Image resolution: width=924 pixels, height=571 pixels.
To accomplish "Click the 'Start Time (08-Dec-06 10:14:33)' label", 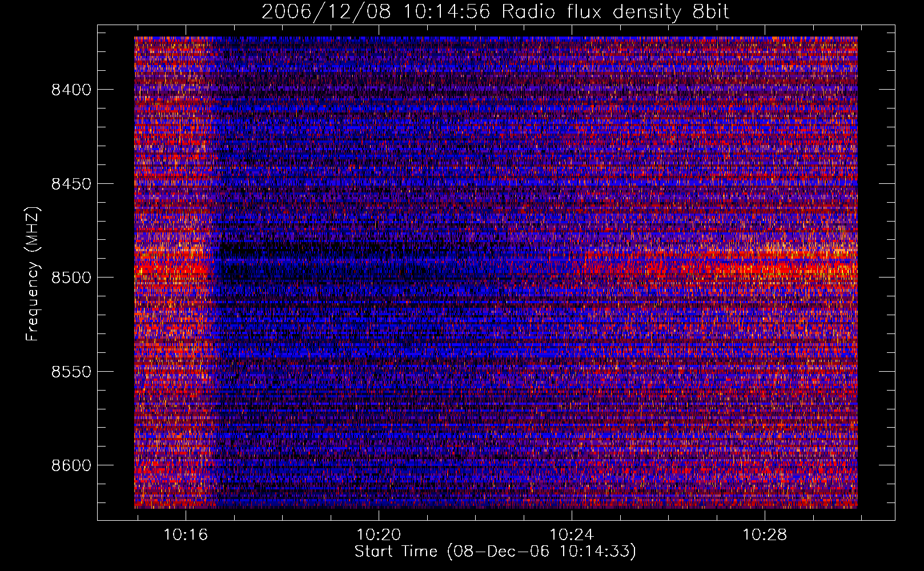I will click(495, 552).
